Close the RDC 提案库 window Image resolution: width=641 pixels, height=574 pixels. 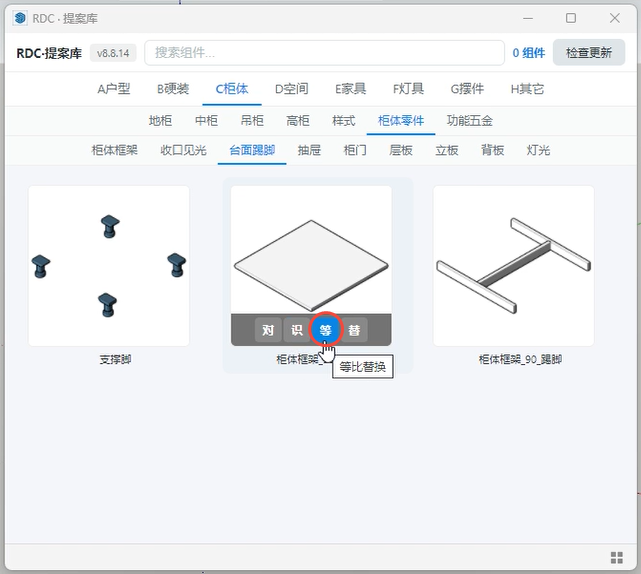[614, 18]
